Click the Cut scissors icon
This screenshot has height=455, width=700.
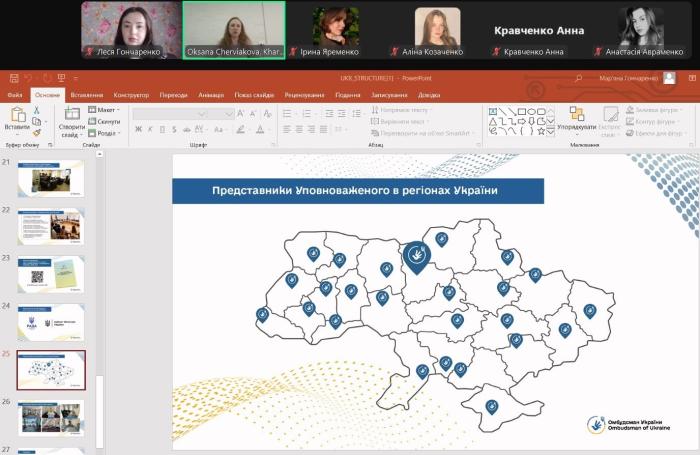pos(37,109)
